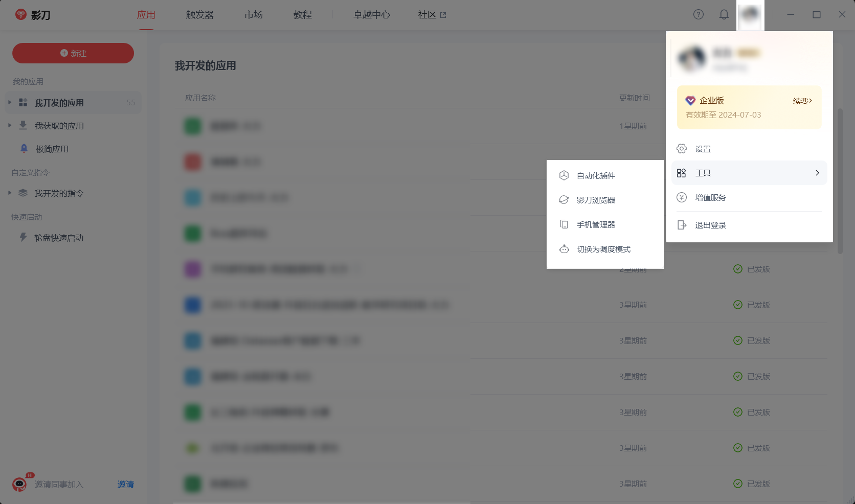
Task: Click the user avatar thumbnail
Action: (x=750, y=15)
